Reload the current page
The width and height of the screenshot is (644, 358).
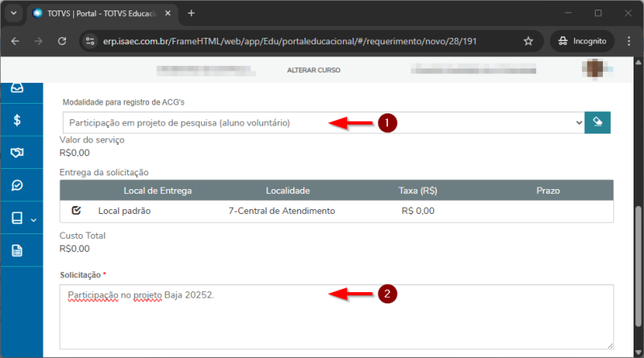pos(62,41)
